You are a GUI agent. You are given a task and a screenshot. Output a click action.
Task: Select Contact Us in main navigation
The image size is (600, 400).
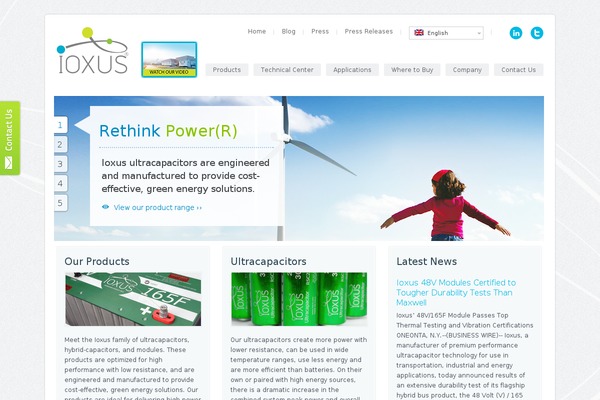click(x=518, y=70)
